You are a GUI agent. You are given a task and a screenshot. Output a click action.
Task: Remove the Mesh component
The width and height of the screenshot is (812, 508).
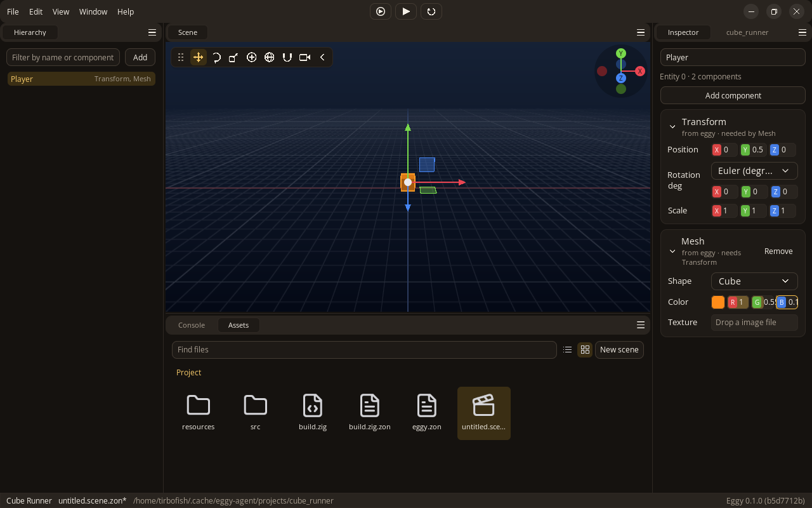(x=778, y=251)
